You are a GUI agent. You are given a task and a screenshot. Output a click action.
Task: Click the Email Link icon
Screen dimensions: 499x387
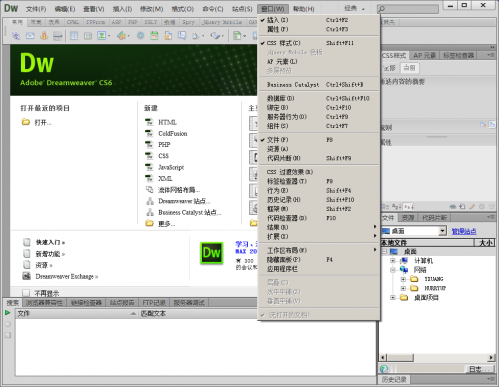pos(30,35)
